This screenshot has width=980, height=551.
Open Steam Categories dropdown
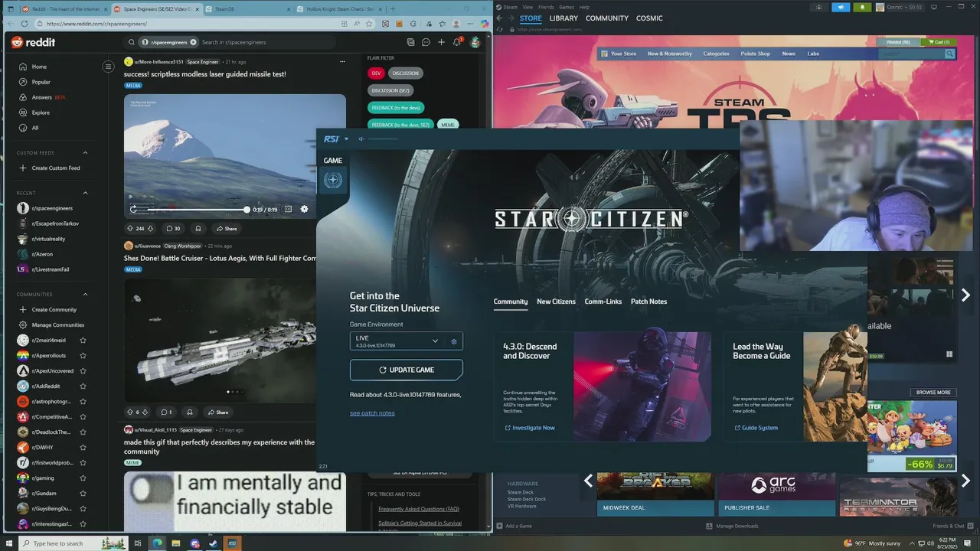(x=716, y=54)
